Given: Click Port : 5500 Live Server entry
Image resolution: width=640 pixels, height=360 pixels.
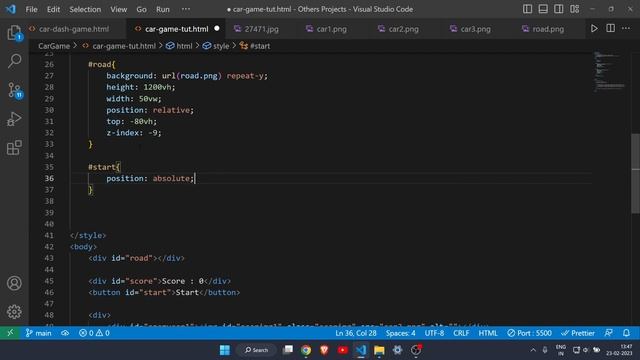Looking at the screenshot, I should tap(529, 333).
